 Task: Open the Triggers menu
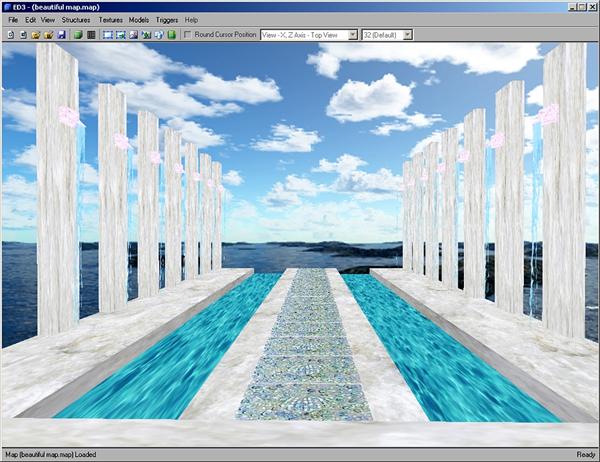pos(167,20)
